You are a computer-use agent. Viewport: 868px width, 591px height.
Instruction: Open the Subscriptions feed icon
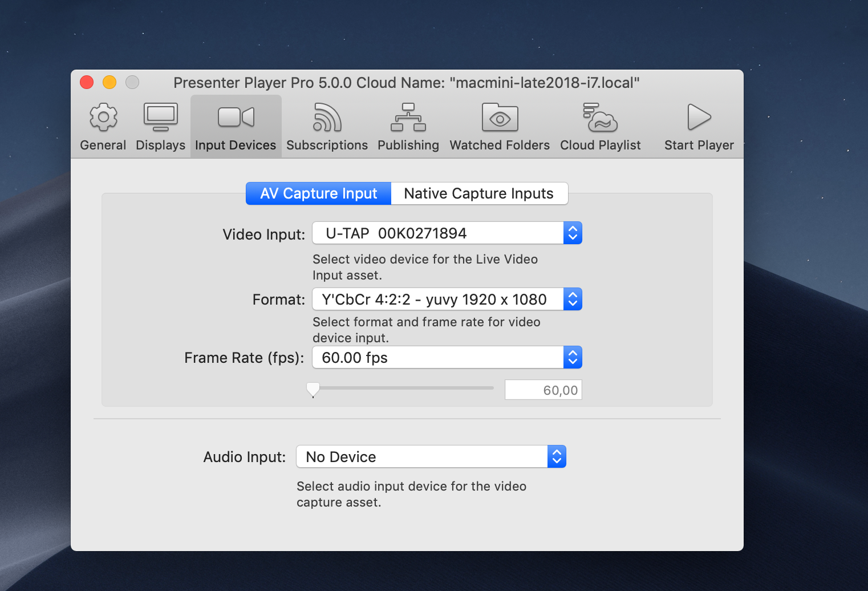pyautogui.click(x=327, y=117)
